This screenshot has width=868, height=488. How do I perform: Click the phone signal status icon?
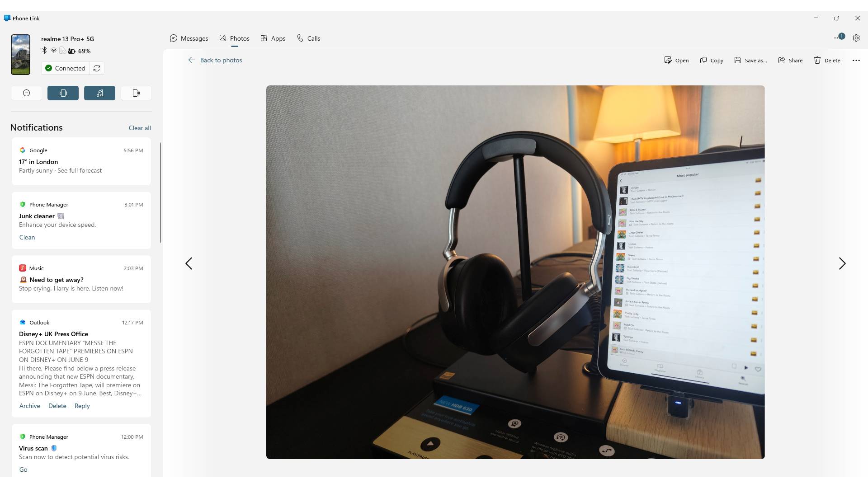coord(62,51)
